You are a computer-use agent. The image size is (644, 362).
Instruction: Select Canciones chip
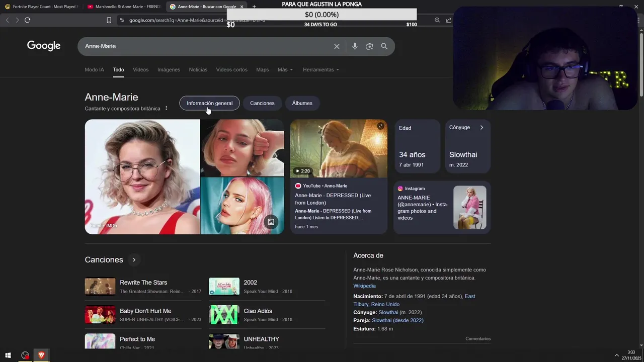[x=262, y=103]
